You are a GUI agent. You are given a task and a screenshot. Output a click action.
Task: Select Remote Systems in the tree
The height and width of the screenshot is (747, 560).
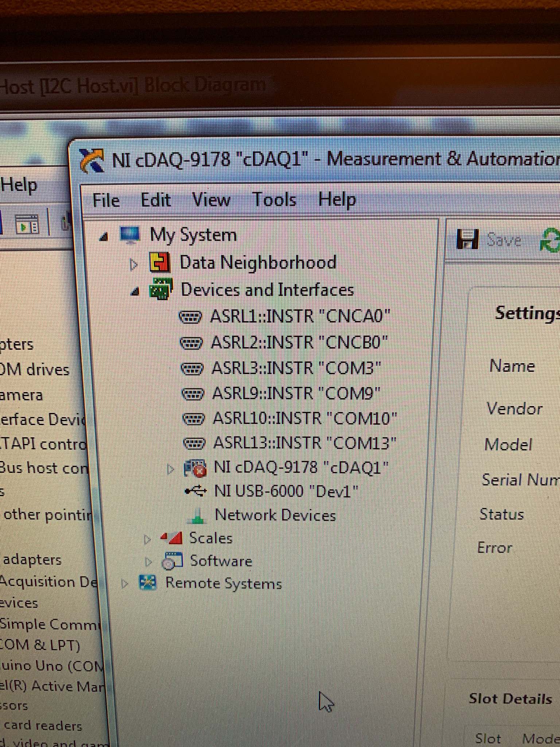tap(224, 583)
